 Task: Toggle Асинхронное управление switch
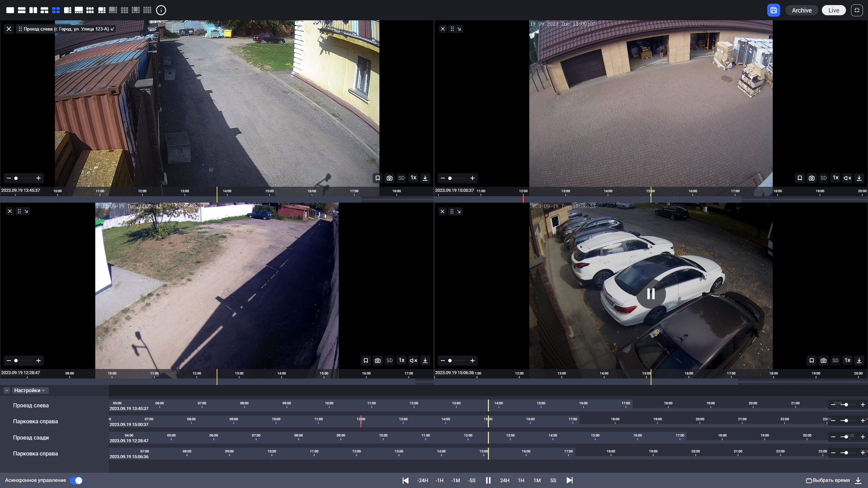[x=76, y=480]
